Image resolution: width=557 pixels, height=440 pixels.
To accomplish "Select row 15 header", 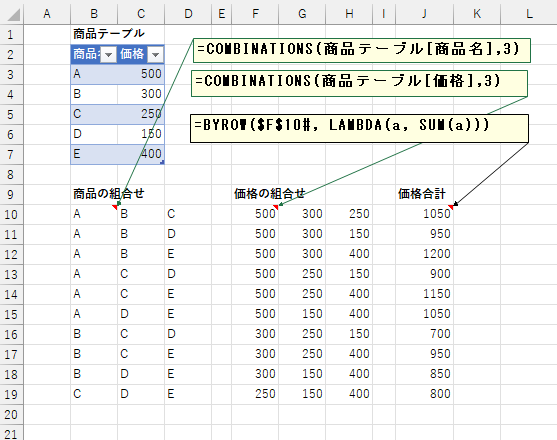I will click(x=11, y=314).
